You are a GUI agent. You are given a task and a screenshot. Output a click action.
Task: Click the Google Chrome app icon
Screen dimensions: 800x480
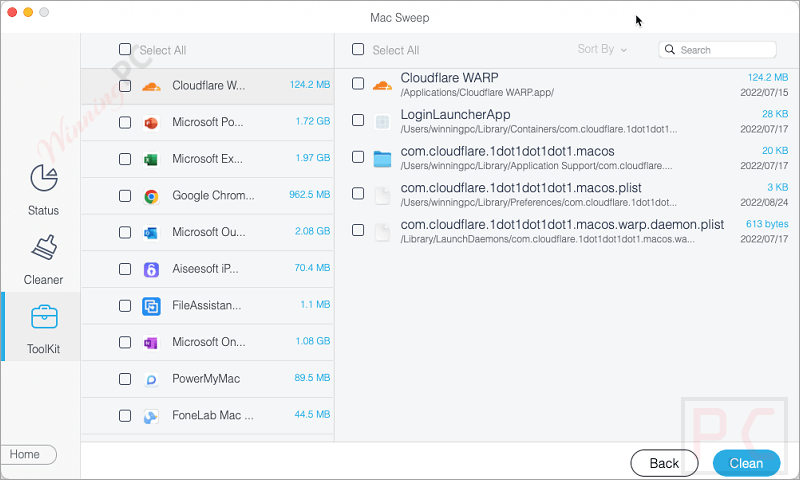[x=151, y=196]
